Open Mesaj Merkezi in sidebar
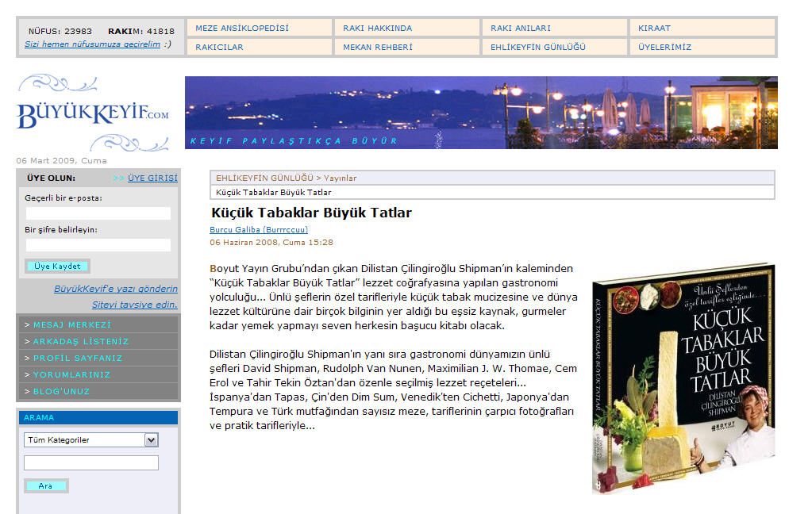 point(71,324)
